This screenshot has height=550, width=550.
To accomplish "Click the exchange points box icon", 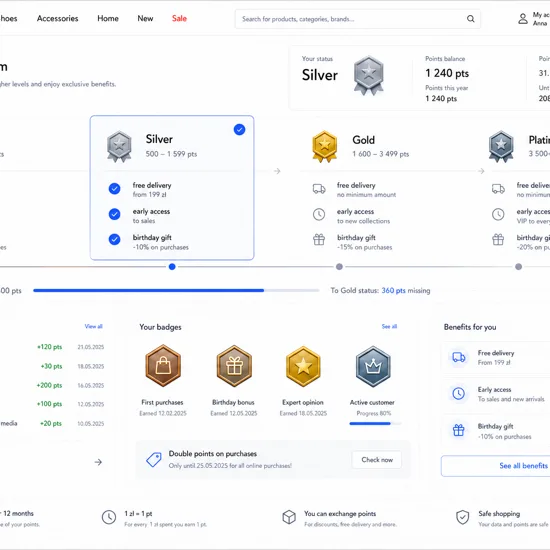I will point(289,517).
